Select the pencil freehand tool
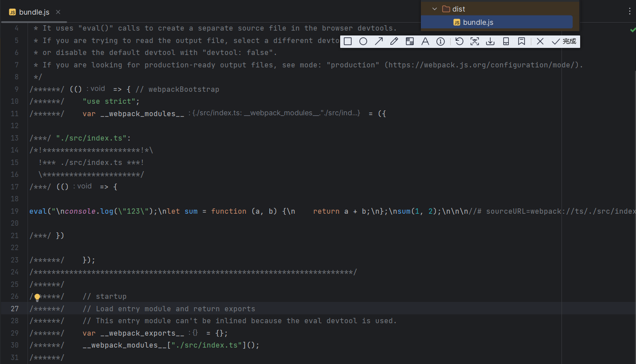636x364 pixels. click(x=394, y=41)
